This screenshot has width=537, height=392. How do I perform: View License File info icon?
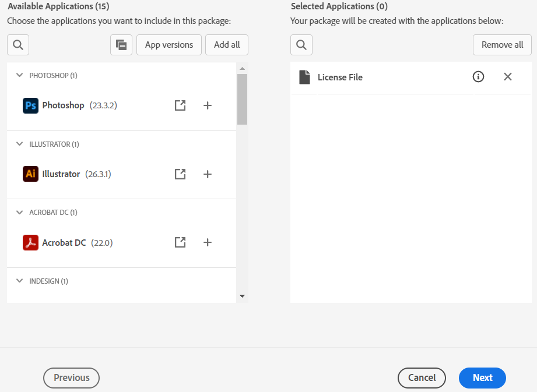(478, 76)
